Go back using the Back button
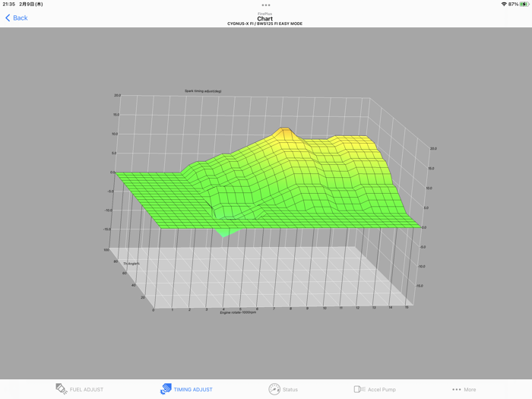This screenshot has width=532, height=399. tap(16, 18)
